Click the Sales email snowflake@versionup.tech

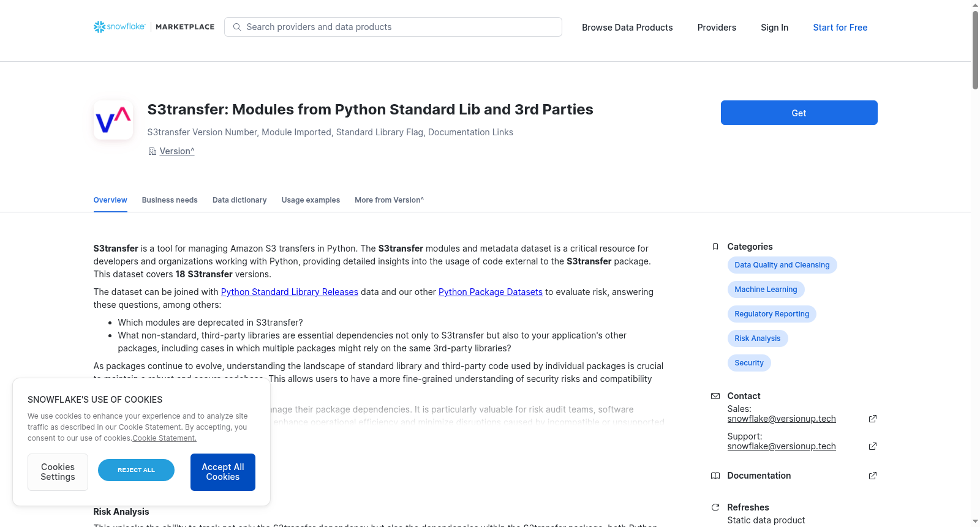pos(782,419)
